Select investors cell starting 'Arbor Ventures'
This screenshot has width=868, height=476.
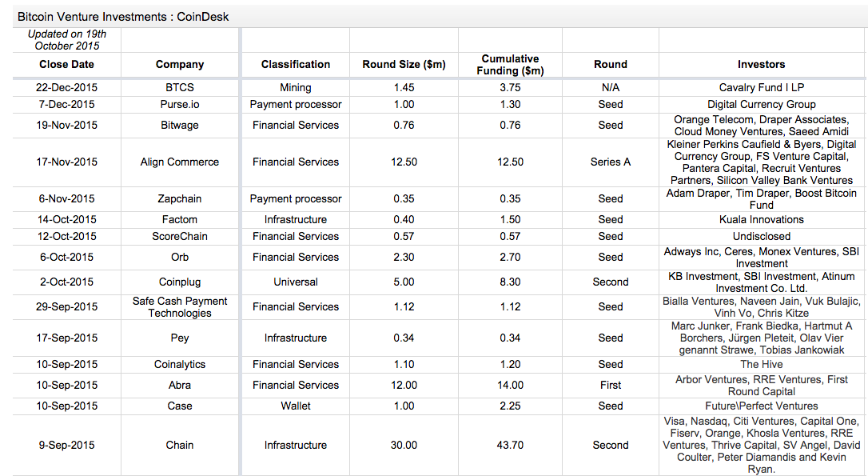click(762, 385)
